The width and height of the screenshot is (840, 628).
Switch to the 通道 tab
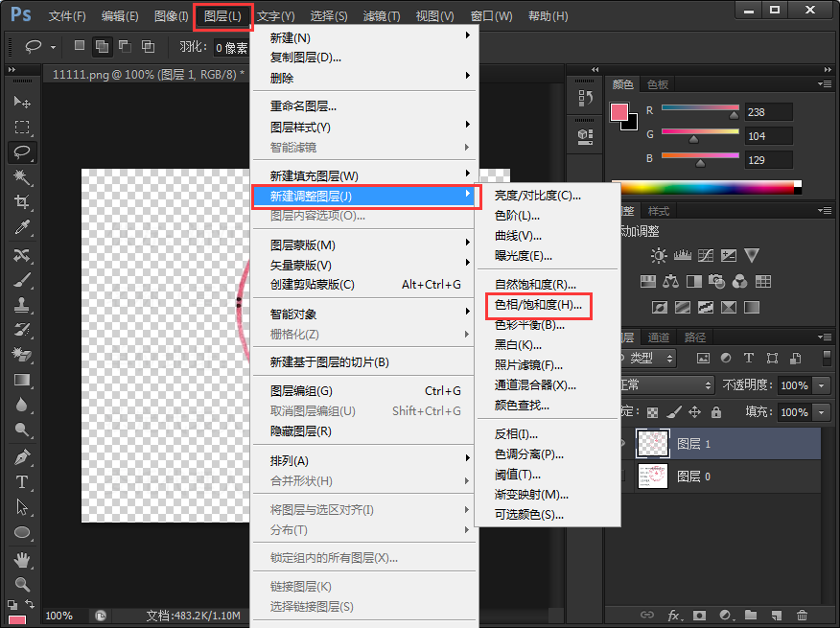pyautogui.click(x=659, y=337)
